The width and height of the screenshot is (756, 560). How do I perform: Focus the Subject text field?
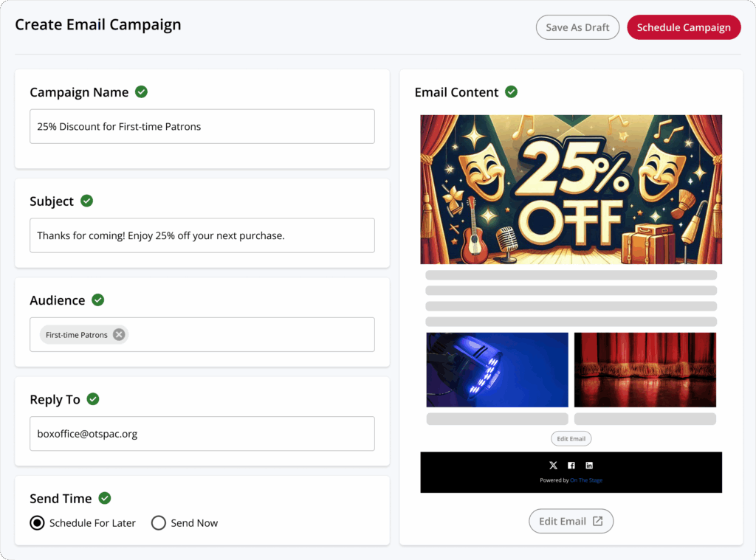pyautogui.click(x=202, y=235)
